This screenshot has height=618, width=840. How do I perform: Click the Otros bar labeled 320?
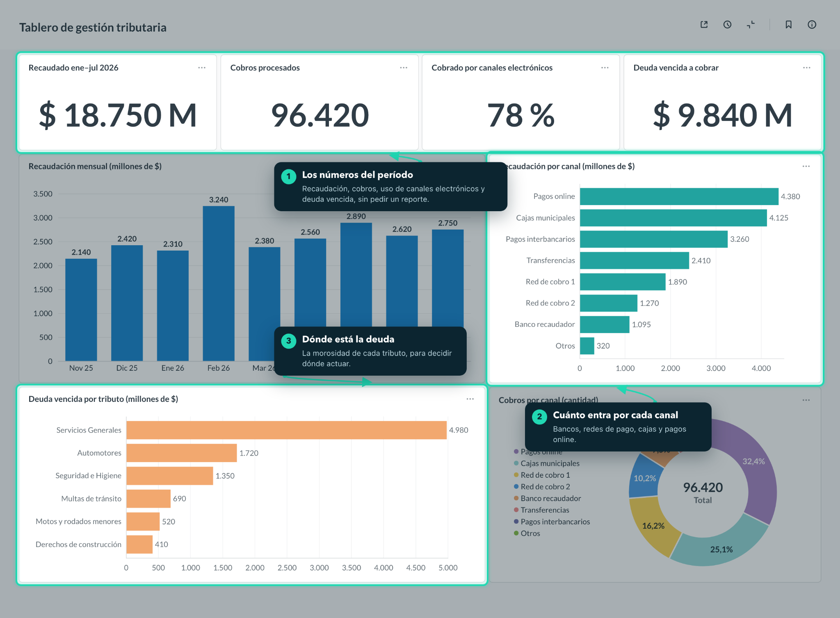point(587,346)
